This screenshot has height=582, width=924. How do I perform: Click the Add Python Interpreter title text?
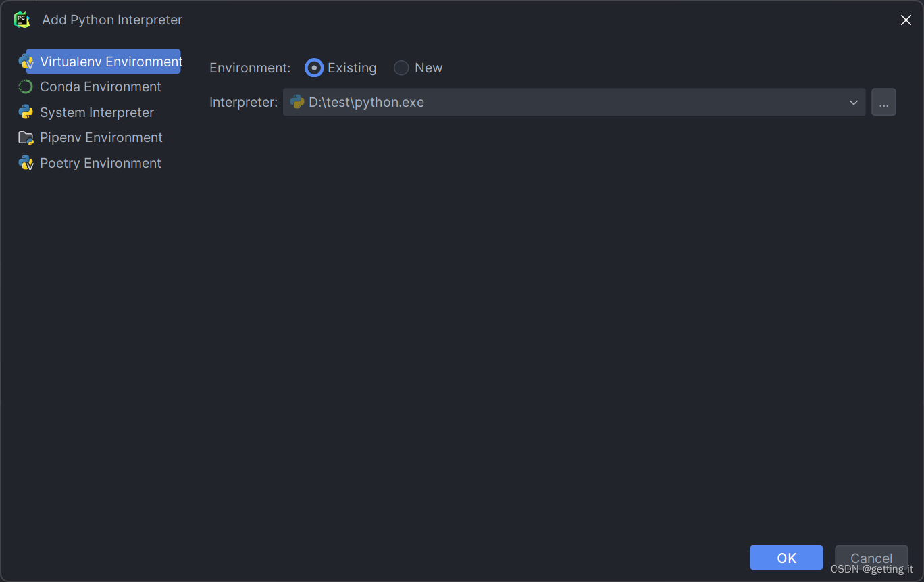pyautogui.click(x=112, y=20)
